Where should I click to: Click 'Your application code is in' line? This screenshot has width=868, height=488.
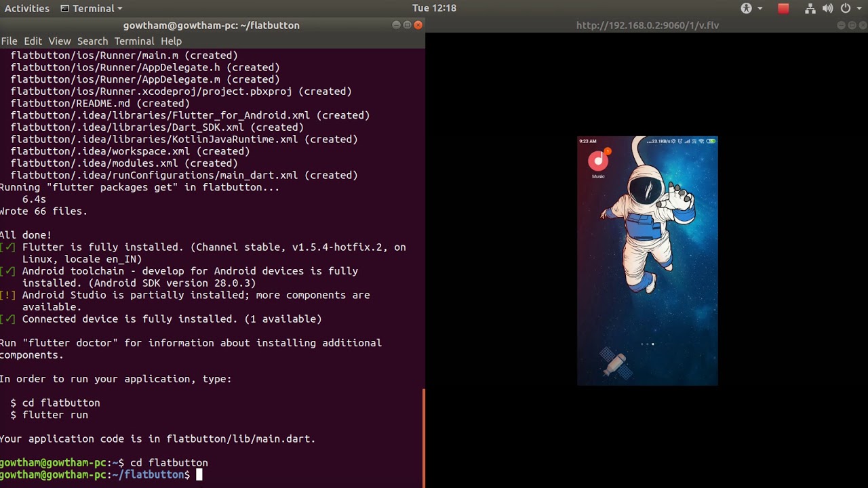157,439
